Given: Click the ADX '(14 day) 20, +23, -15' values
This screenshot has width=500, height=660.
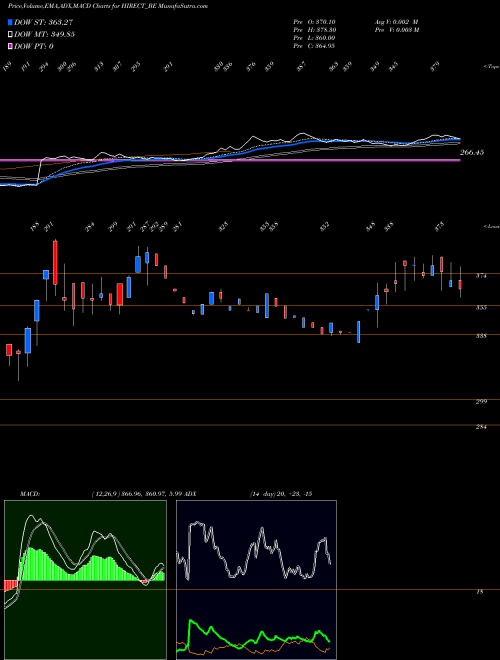Looking at the screenshot, I should pos(281,494).
